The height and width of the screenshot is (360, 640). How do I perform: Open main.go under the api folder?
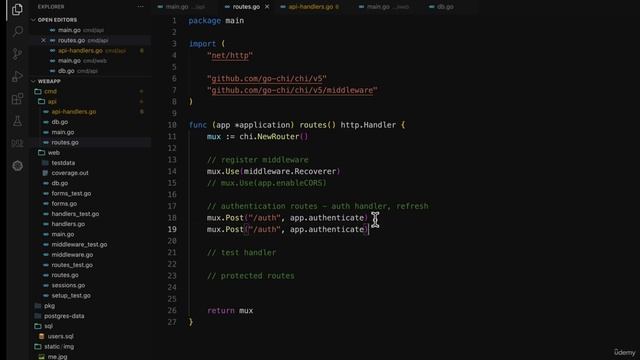pyautogui.click(x=62, y=132)
